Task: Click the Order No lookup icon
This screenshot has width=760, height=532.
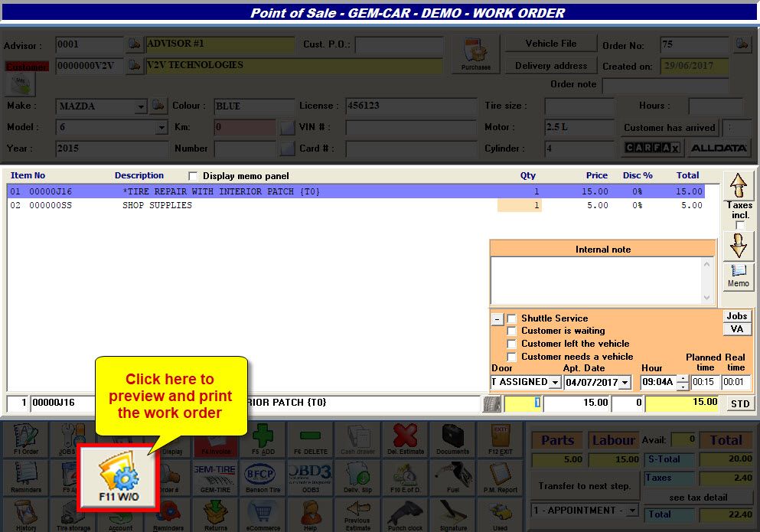Action: 742,44
